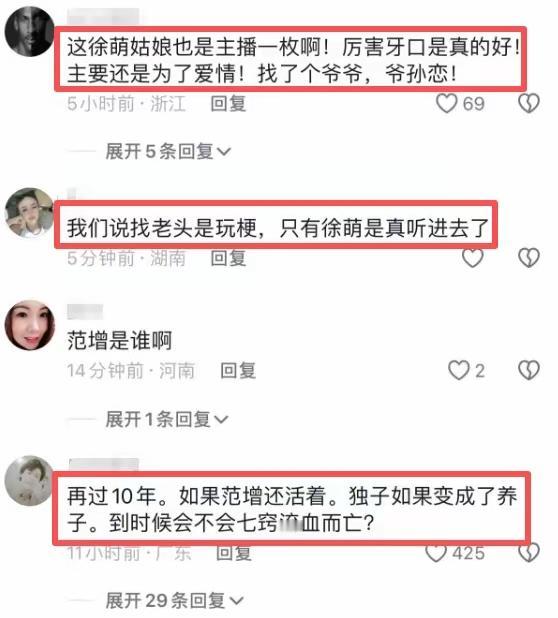The height and width of the screenshot is (618, 558).
Task: Dislike the 范增是谁啊 comment
Action: click(x=528, y=370)
